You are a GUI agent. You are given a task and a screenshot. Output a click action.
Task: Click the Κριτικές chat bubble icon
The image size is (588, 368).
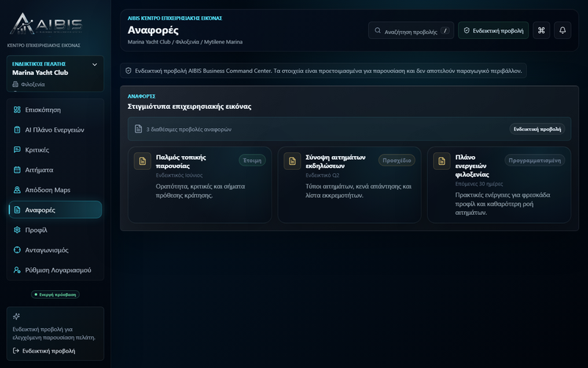pyautogui.click(x=17, y=150)
